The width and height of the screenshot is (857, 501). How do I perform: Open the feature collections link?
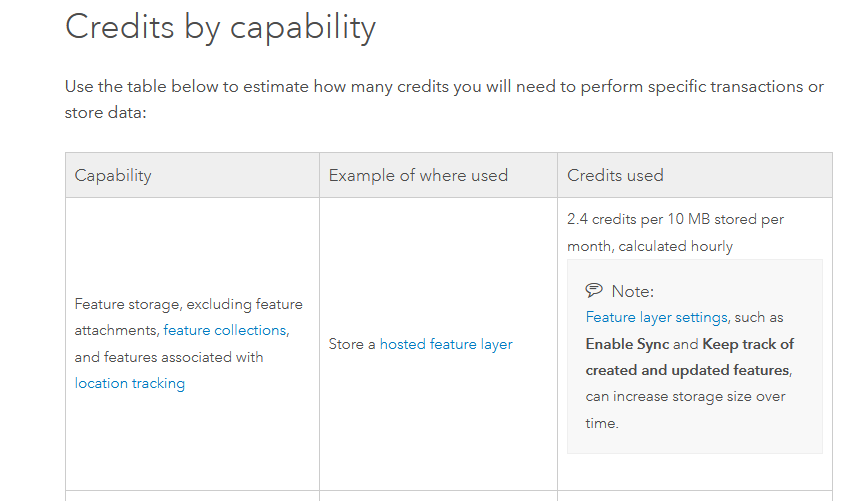(224, 330)
